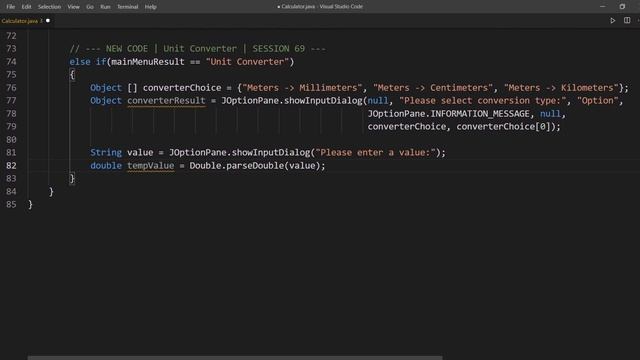Click the closing brace on line 84
This screenshot has width=640, height=360.
(51, 191)
